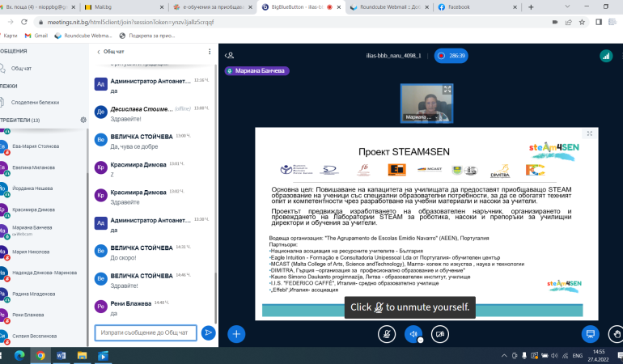Open Word from the Windows taskbar
Image resolution: width=623 pixels, height=364 pixels.
click(x=62, y=355)
